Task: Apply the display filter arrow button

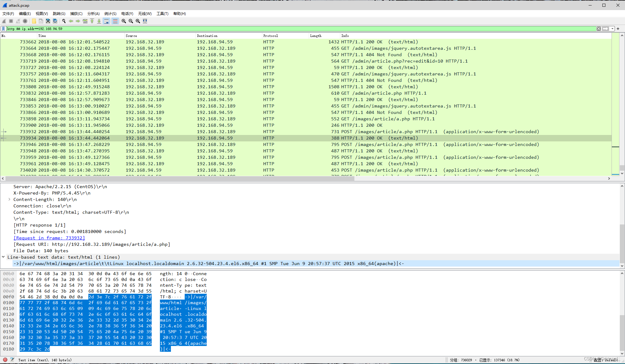Action: (x=605, y=29)
